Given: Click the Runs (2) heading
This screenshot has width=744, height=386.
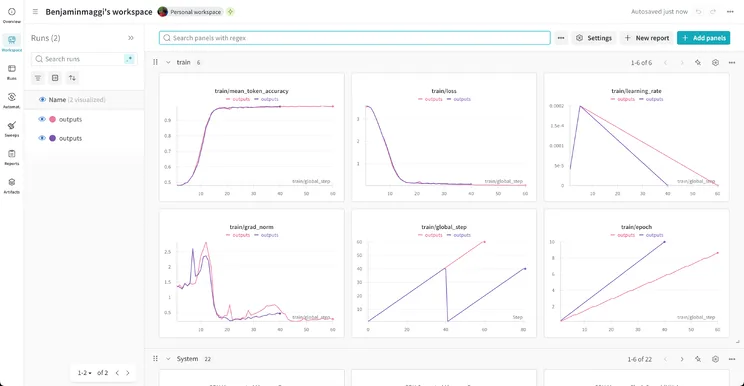Looking at the screenshot, I should point(46,38).
